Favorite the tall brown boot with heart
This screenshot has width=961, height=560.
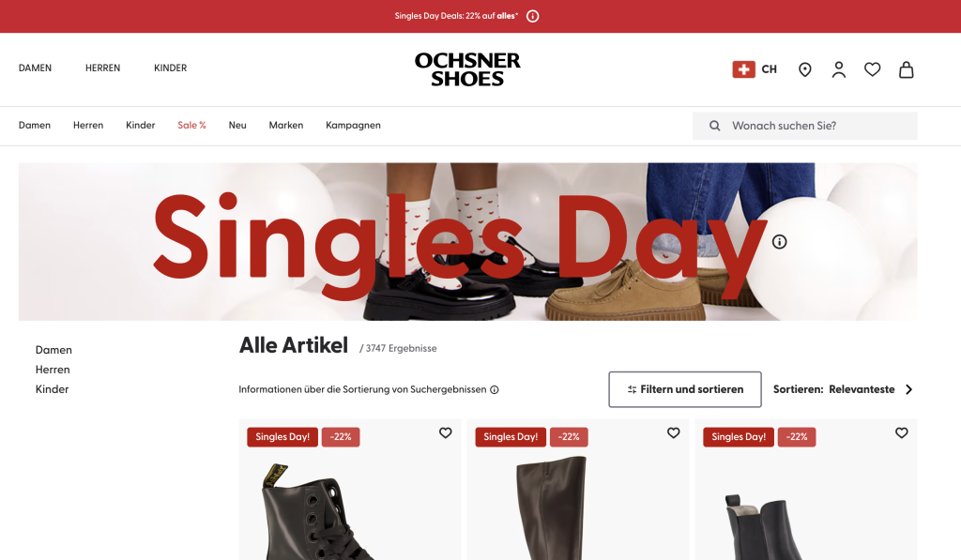(674, 432)
